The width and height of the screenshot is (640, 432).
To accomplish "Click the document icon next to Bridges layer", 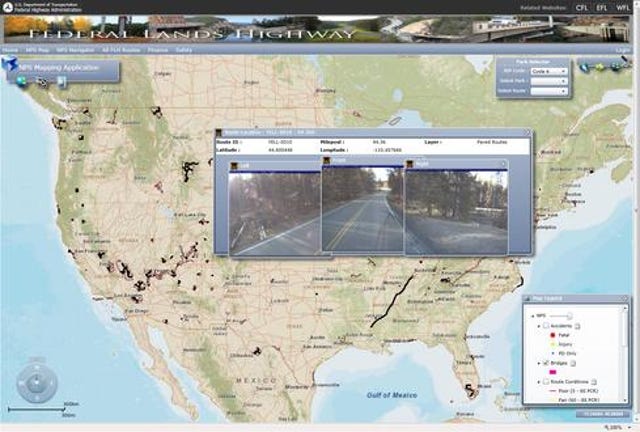I will pos(573,363).
